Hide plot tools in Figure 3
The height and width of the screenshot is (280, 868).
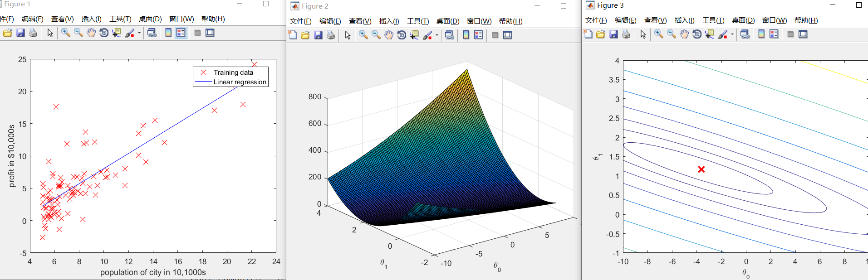pyautogui.click(x=790, y=34)
